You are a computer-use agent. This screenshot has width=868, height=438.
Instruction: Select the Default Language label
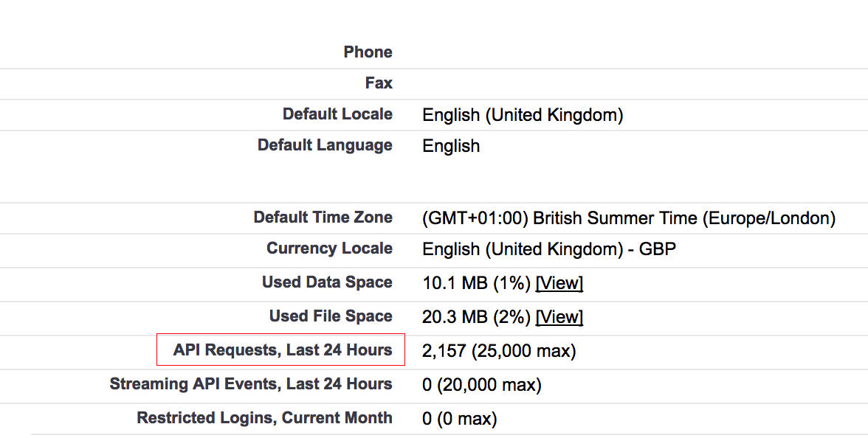(x=325, y=145)
